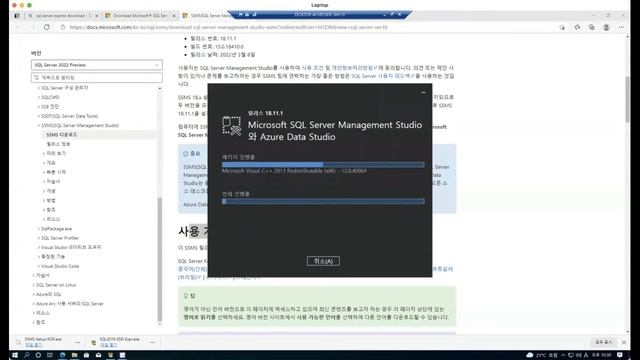640x360 pixels.
Task: Click 모두 표시 in downloads bar
Action: tap(603, 342)
